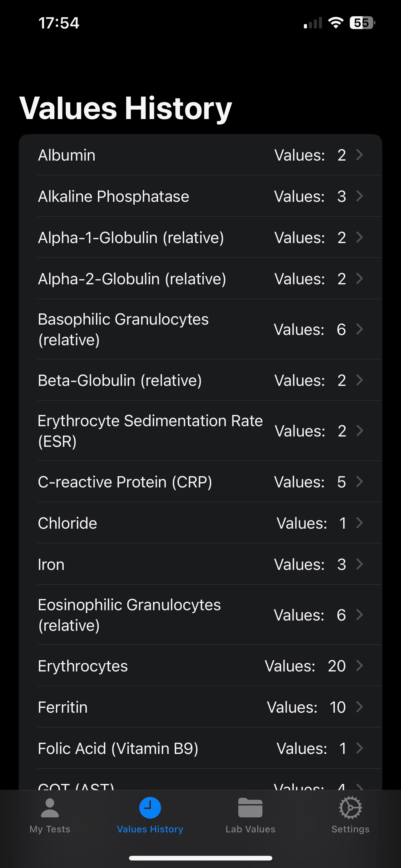
Task: Open the My Tests person icon
Action: click(50, 808)
